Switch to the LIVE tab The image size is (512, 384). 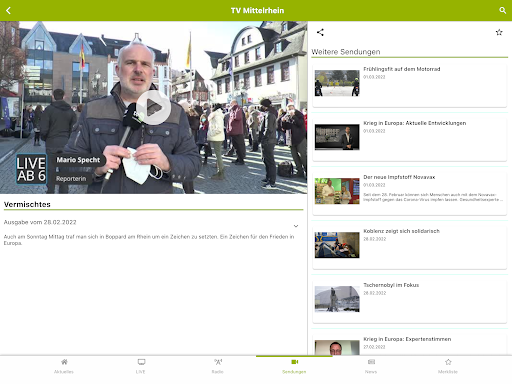click(141, 366)
